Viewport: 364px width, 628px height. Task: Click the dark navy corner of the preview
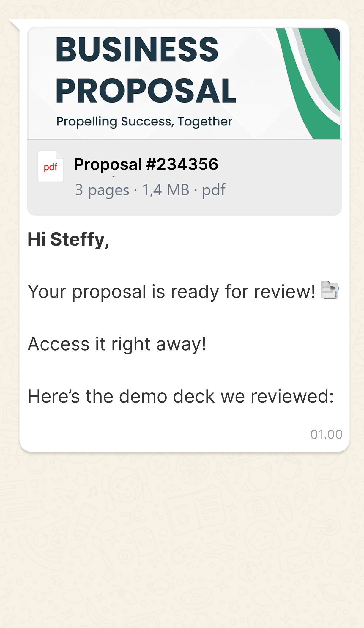click(333, 42)
